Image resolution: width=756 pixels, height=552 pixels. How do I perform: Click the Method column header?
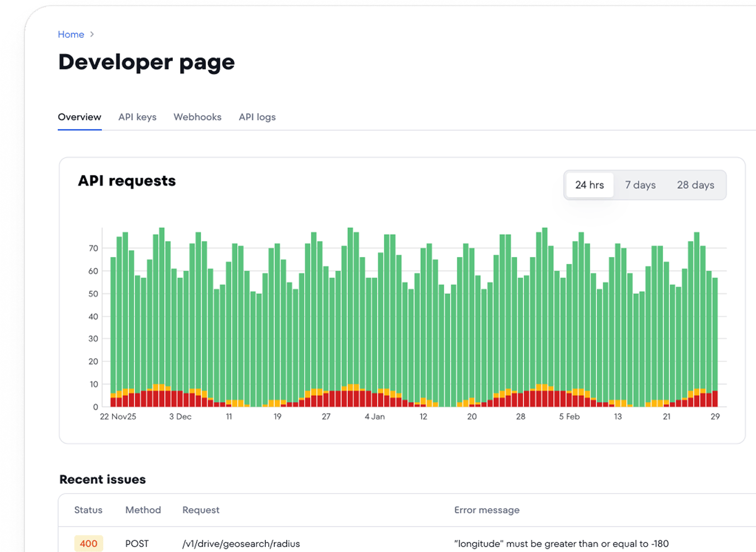point(143,510)
